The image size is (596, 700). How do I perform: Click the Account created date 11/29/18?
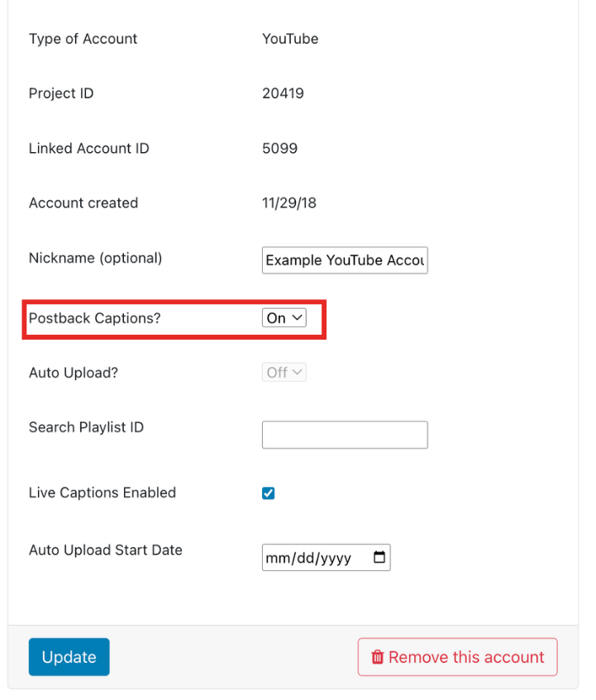pyautogui.click(x=289, y=203)
